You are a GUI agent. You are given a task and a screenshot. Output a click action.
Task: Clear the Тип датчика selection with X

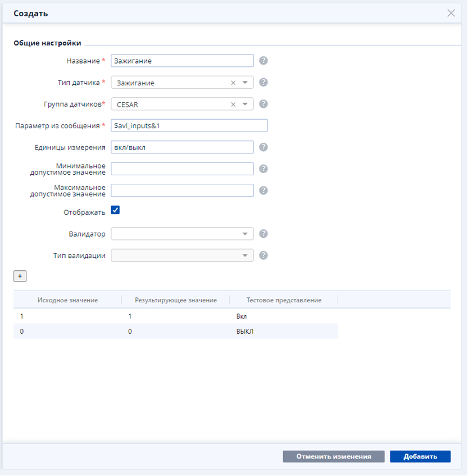coord(233,83)
